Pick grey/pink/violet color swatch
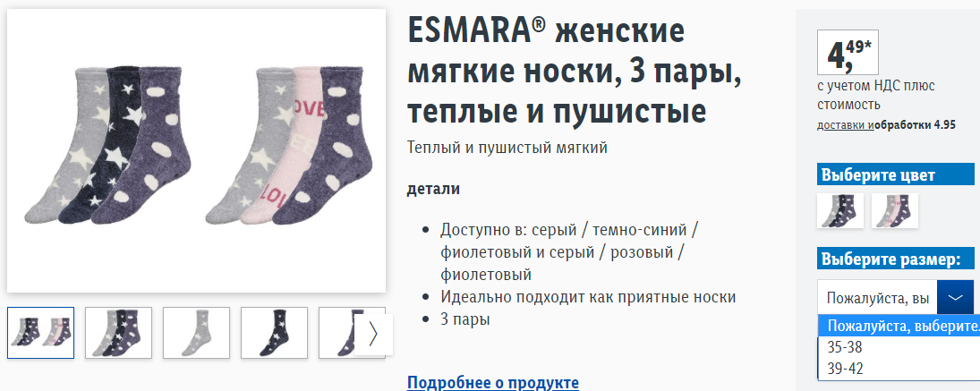This screenshot has width=980, height=391. click(895, 210)
